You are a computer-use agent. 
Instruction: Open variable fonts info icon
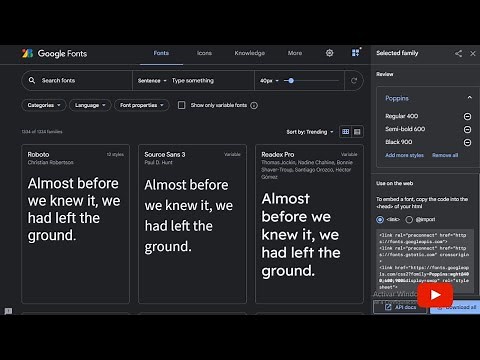pyautogui.click(x=254, y=105)
